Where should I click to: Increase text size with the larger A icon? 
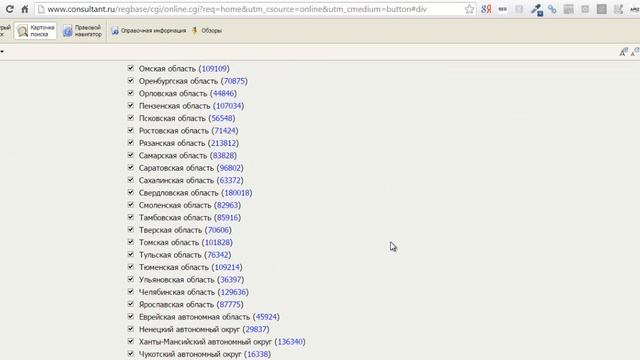[623, 52]
